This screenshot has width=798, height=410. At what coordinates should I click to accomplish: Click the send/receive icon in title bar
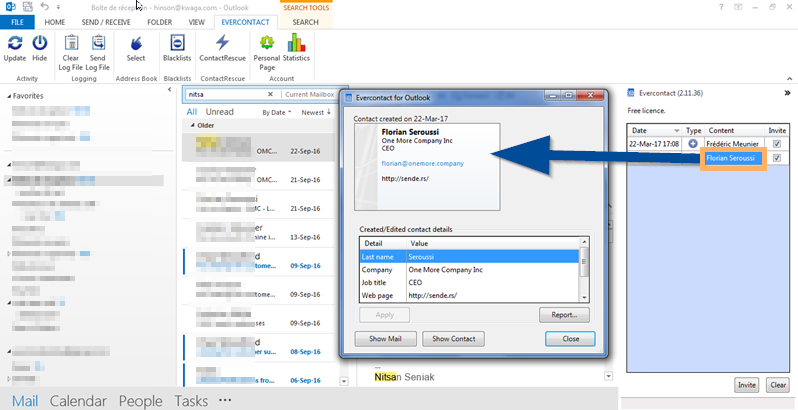[x=27, y=7]
